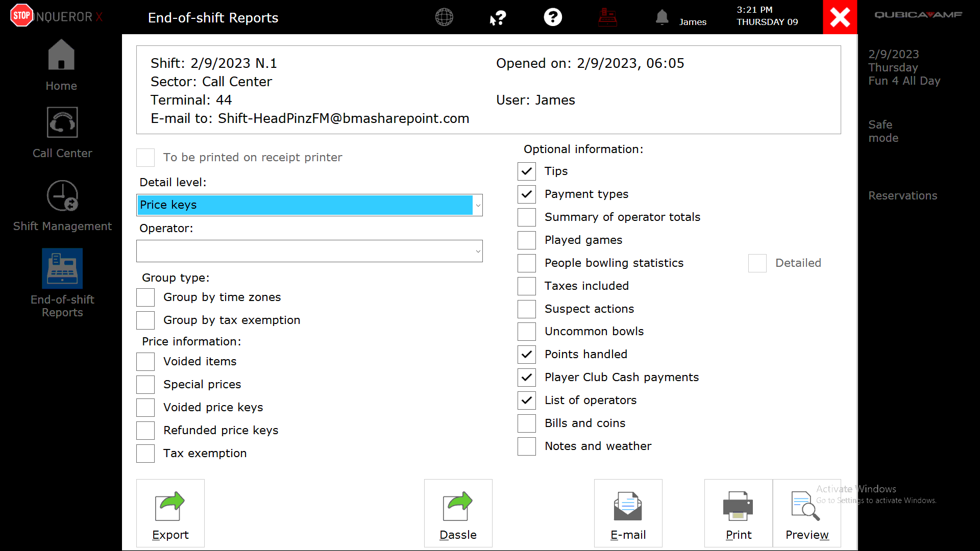Screen dimensions: 980x551
Task: Open the help question mark icon
Action: [x=553, y=17]
